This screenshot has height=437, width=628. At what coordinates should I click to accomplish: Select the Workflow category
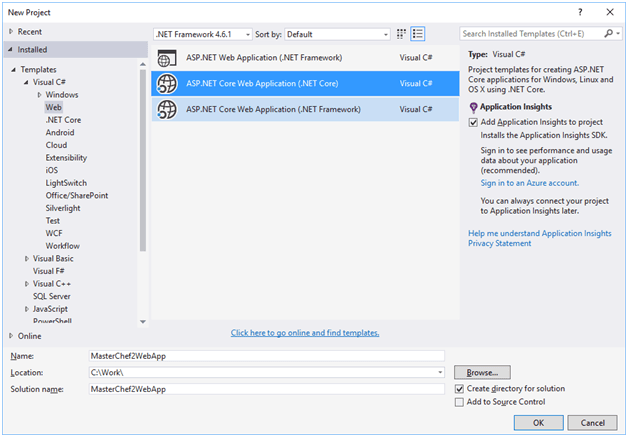point(62,246)
